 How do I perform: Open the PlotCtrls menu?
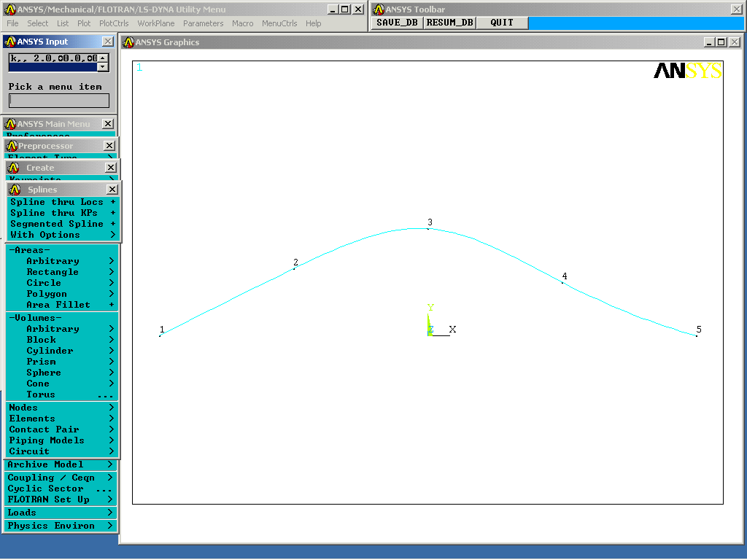click(114, 23)
